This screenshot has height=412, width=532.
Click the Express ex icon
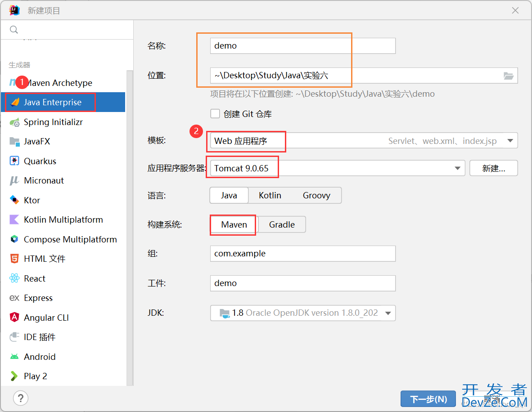point(14,298)
